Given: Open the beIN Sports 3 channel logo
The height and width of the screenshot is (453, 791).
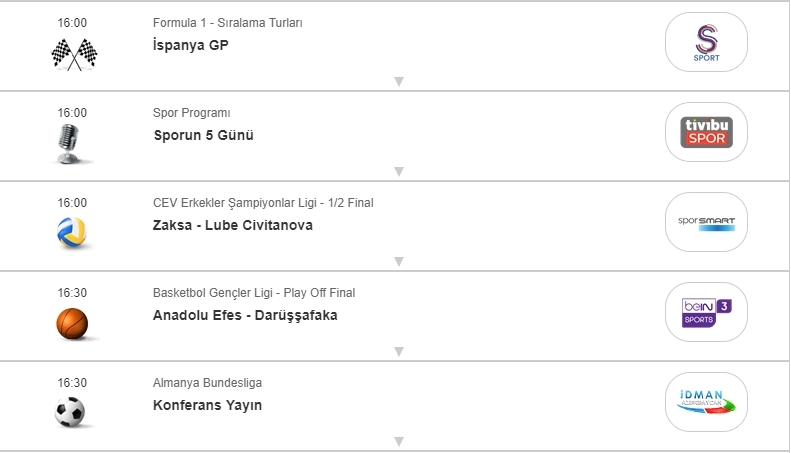Looking at the screenshot, I should (706, 311).
